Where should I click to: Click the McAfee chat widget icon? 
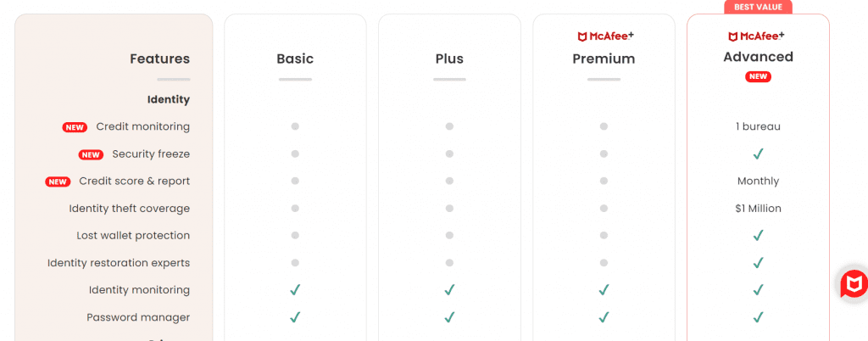[854, 284]
